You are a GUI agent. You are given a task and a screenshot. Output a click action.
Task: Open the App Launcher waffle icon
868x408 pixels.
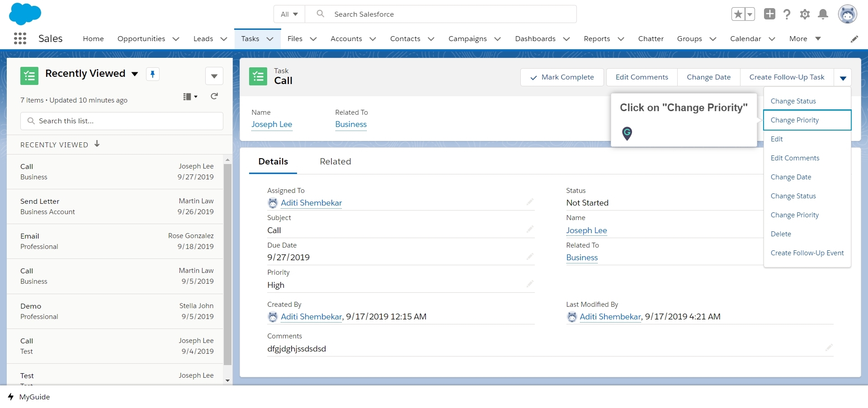20,38
